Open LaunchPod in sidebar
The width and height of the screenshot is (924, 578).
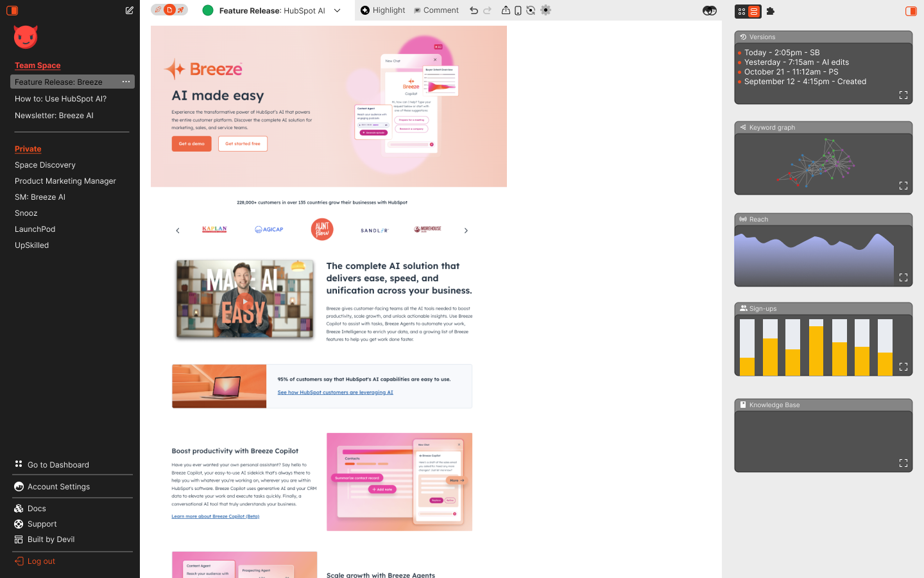tap(35, 229)
